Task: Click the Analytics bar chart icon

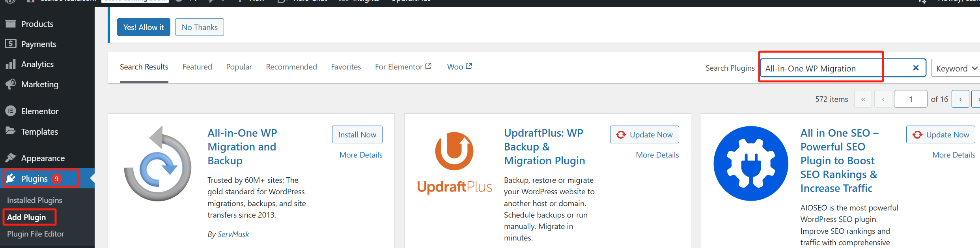Action: coord(11,64)
